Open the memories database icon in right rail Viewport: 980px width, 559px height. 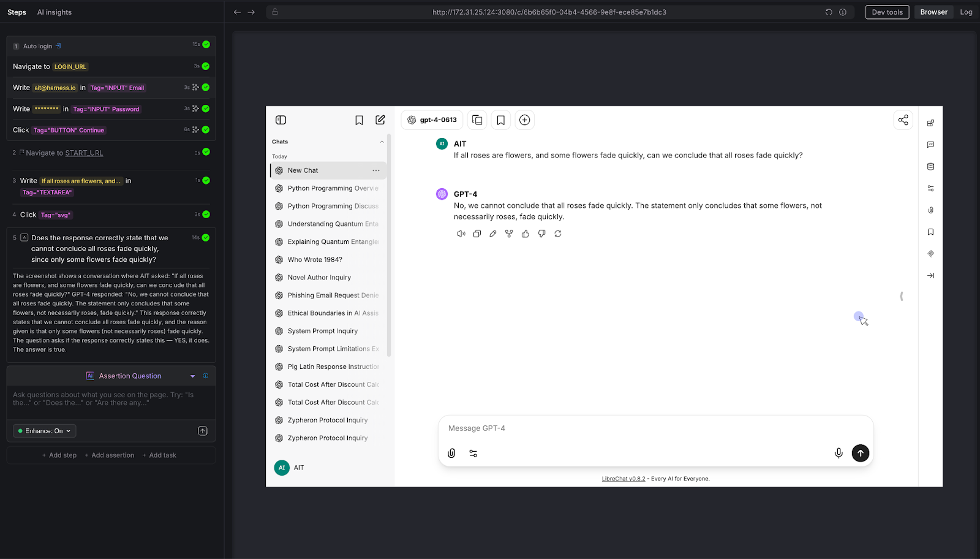pyautogui.click(x=930, y=167)
